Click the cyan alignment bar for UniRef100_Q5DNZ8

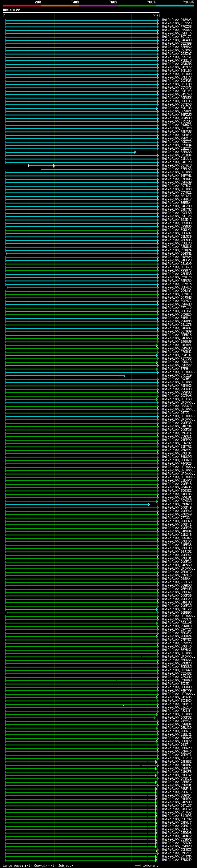[78, 504]
